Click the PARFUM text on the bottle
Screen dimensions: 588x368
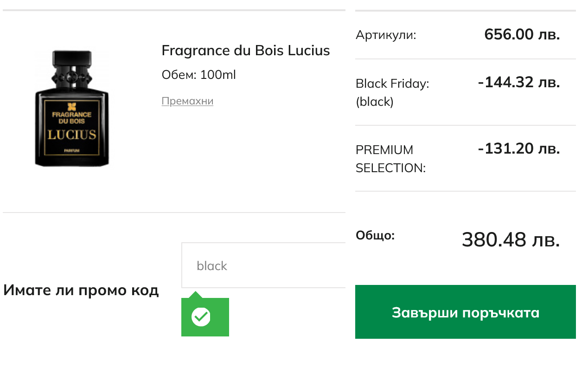pos(71,151)
